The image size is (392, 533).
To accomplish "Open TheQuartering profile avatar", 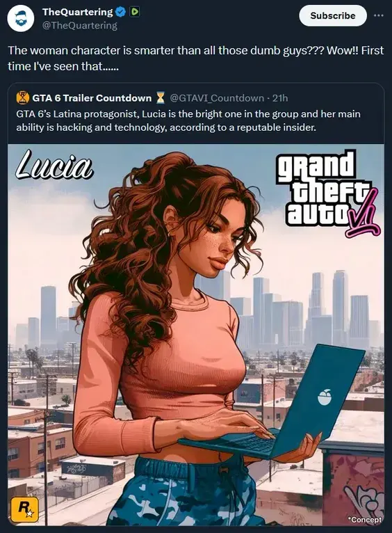I will click(x=20, y=18).
